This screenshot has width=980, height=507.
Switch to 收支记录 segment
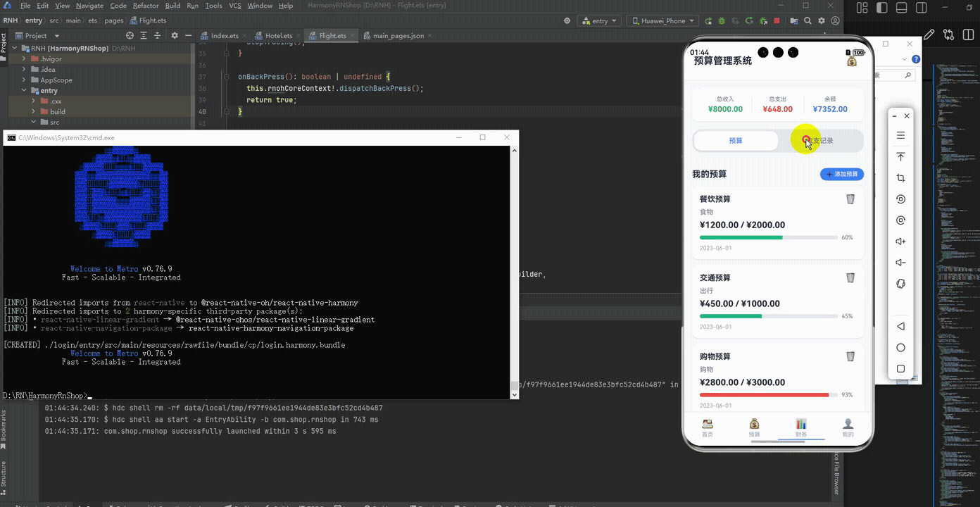tap(820, 141)
